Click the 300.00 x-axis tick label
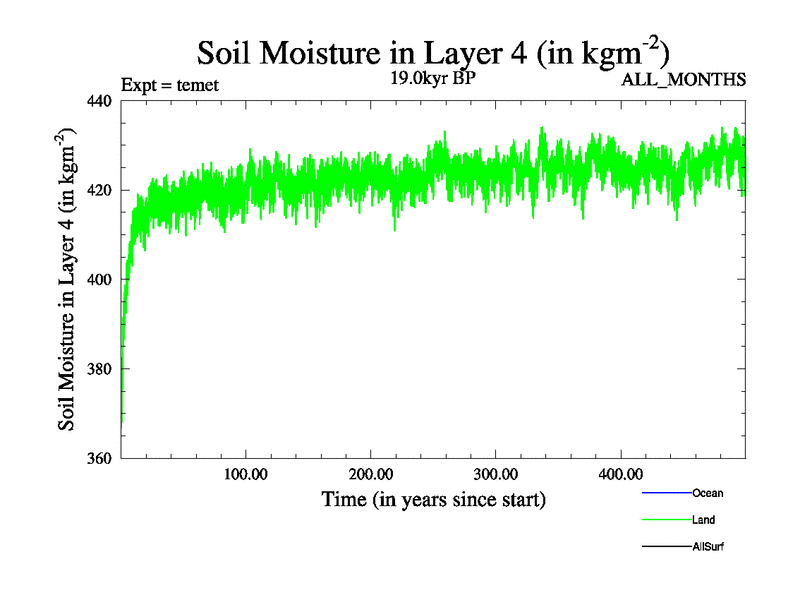Image resolution: width=800 pixels, height=600 pixels. coord(495,474)
